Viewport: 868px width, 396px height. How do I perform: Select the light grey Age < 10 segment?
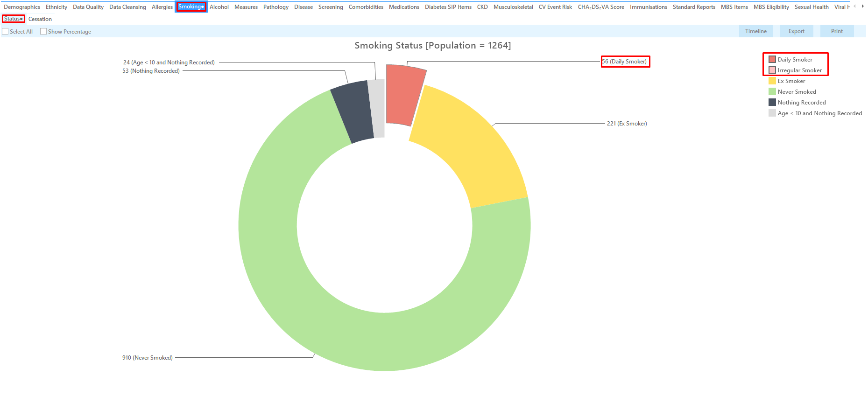point(377,108)
